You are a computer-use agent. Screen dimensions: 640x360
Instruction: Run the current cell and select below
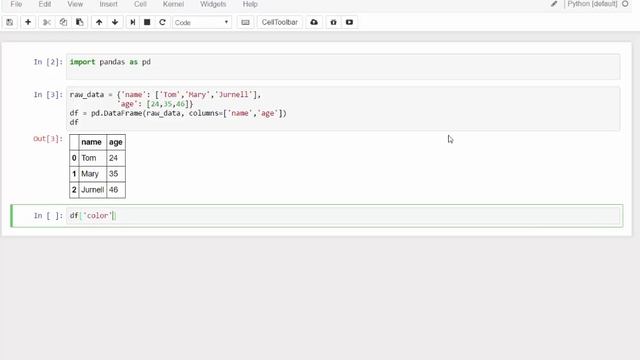coord(133,22)
